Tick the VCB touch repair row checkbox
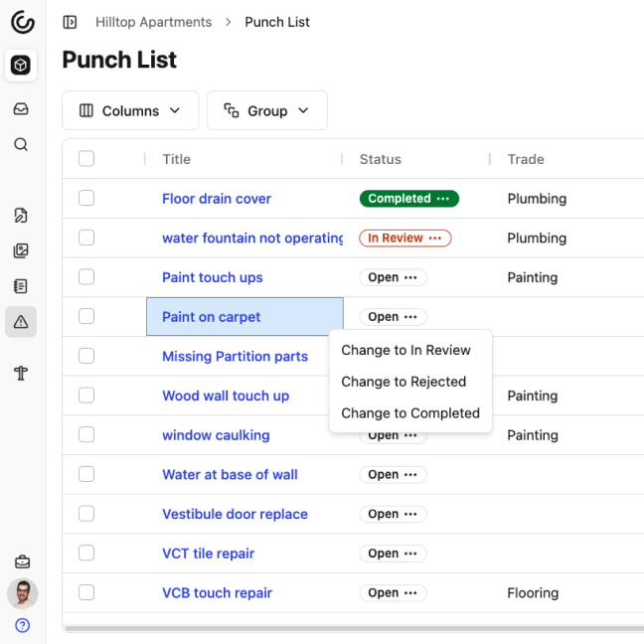 86,593
